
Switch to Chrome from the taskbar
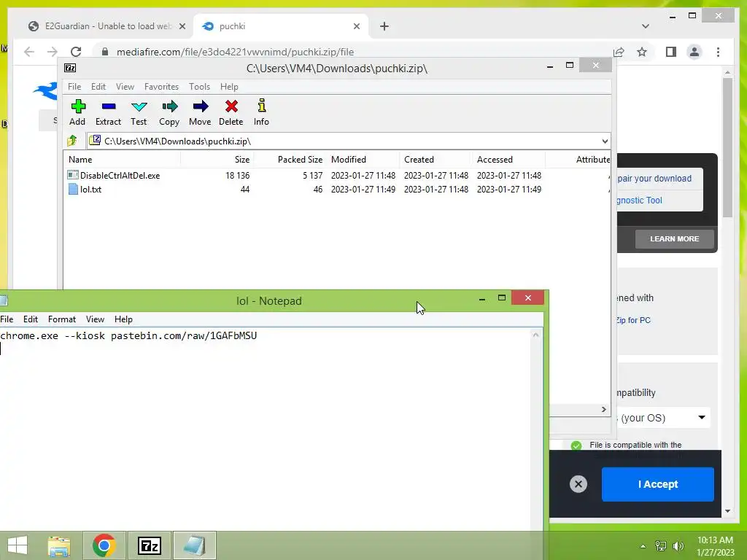[x=104, y=545]
